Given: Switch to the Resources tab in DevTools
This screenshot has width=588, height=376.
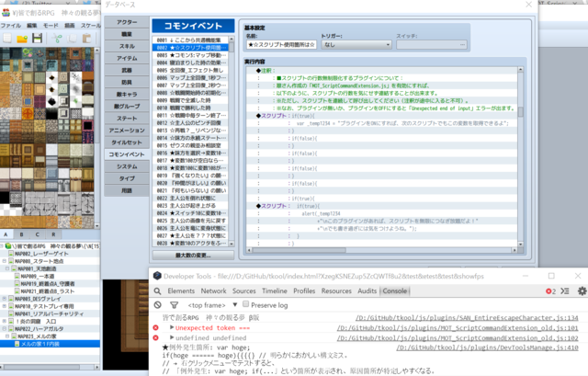Looking at the screenshot, I should (336, 291).
